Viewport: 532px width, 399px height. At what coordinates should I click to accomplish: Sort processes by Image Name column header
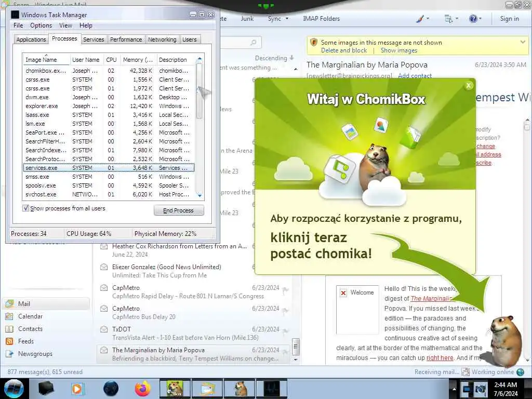point(46,59)
